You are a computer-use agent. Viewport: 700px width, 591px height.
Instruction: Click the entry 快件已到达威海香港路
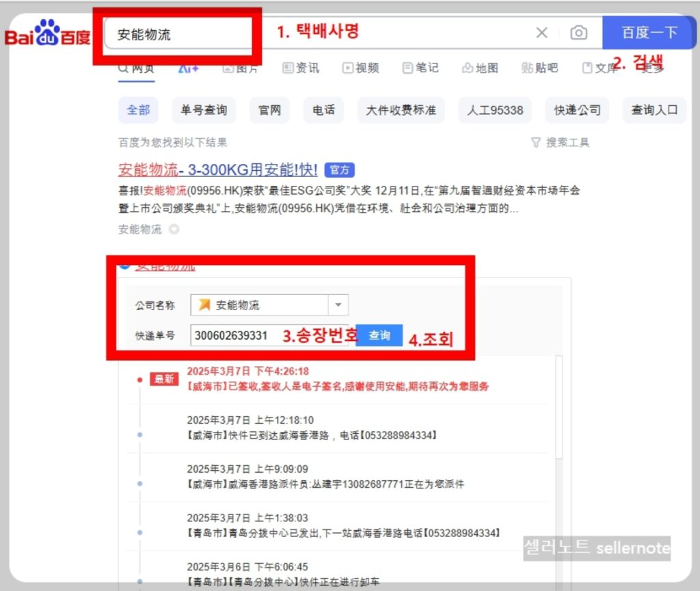311,435
